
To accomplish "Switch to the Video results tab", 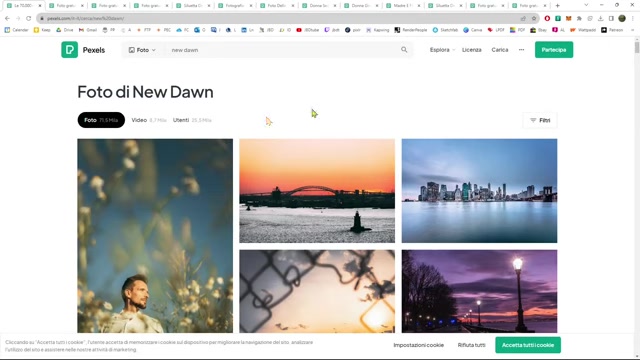I will (x=149, y=120).
